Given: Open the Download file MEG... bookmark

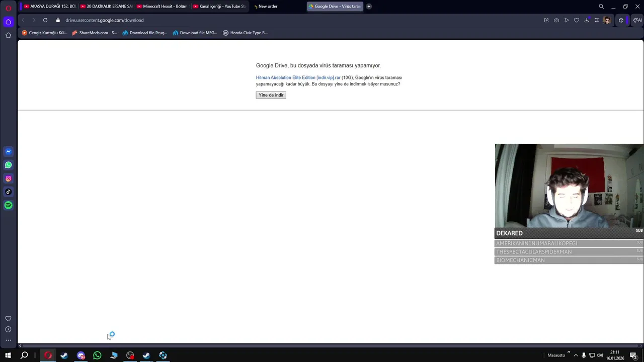Looking at the screenshot, I should (x=195, y=33).
